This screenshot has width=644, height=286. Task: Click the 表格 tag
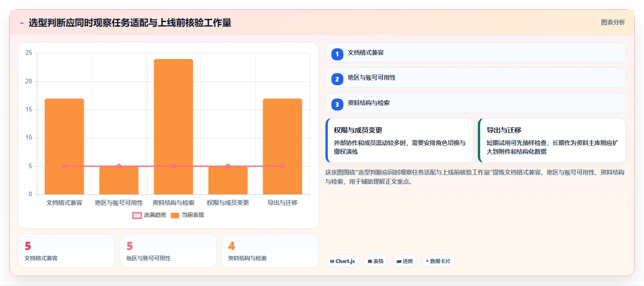point(376,261)
